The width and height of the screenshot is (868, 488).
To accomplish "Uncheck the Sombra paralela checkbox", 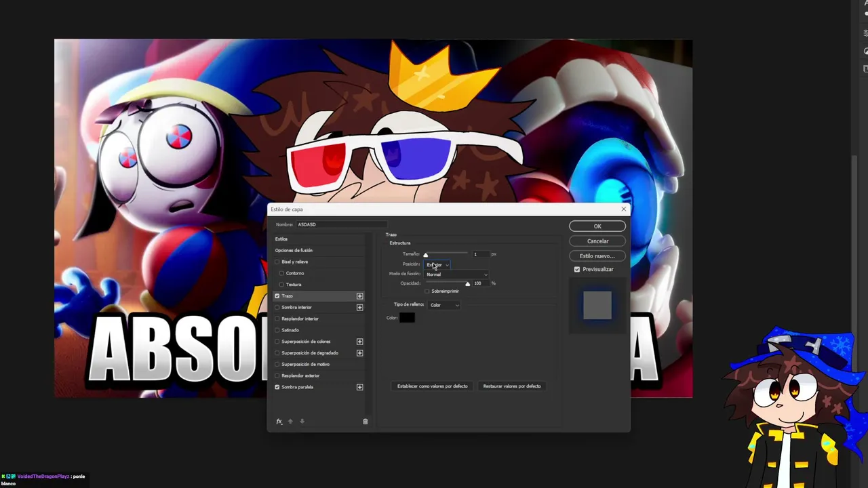I will (277, 387).
